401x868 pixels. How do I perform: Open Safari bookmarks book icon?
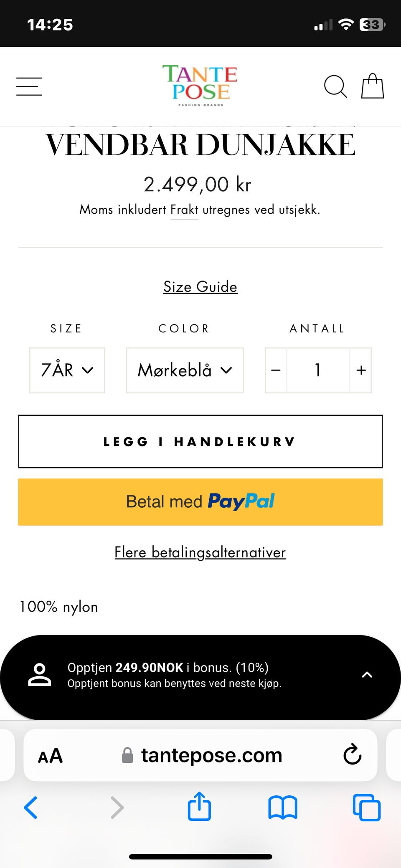(x=283, y=807)
